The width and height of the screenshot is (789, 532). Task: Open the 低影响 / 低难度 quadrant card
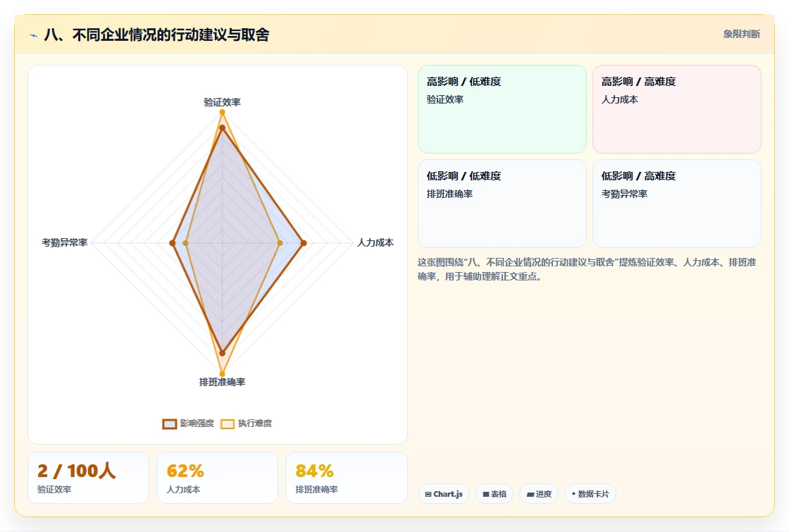(x=502, y=204)
